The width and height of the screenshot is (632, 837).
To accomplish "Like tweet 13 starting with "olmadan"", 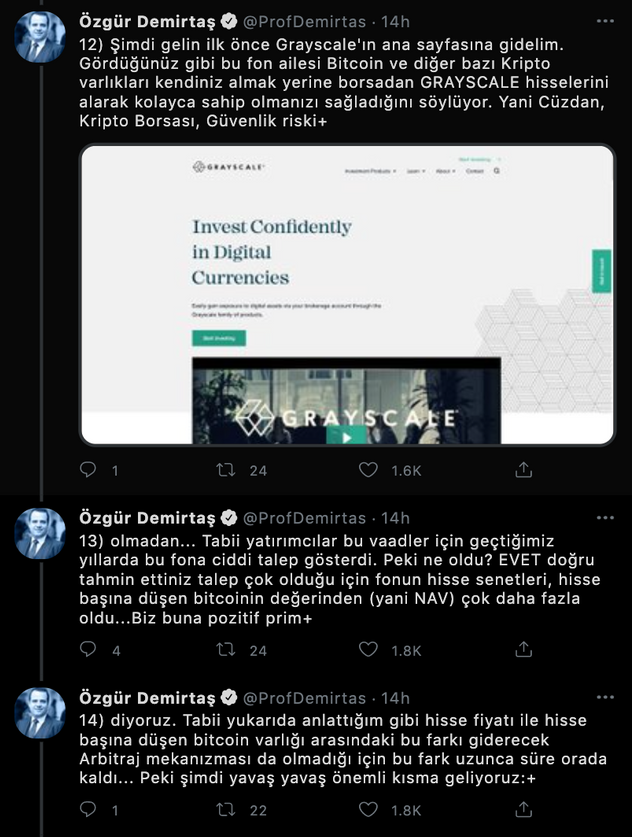I will [x=369, y=649].
